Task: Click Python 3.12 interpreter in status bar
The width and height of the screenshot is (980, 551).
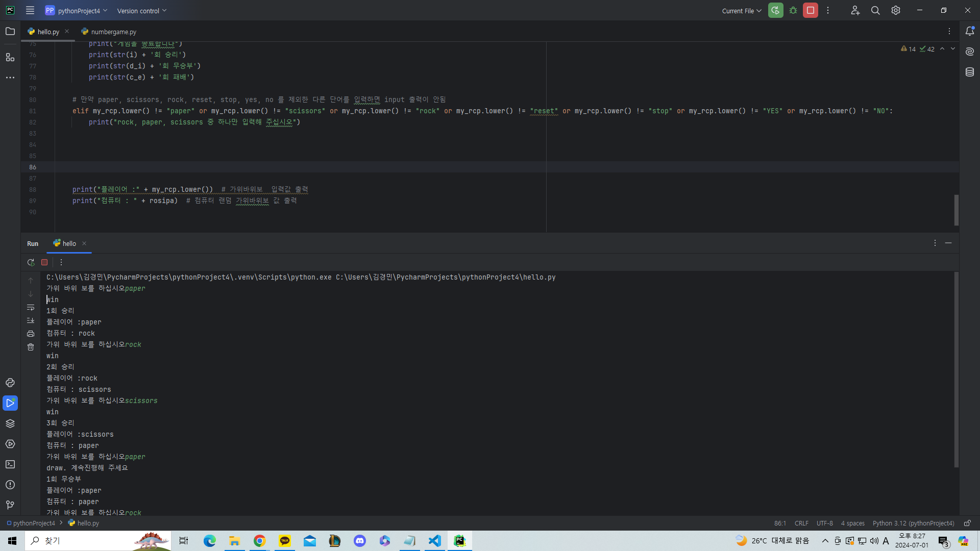Action: coord(913,523)
